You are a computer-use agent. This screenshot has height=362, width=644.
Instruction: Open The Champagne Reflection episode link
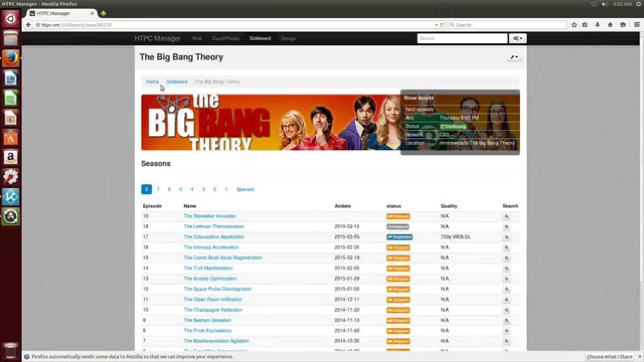click(213, 310)
